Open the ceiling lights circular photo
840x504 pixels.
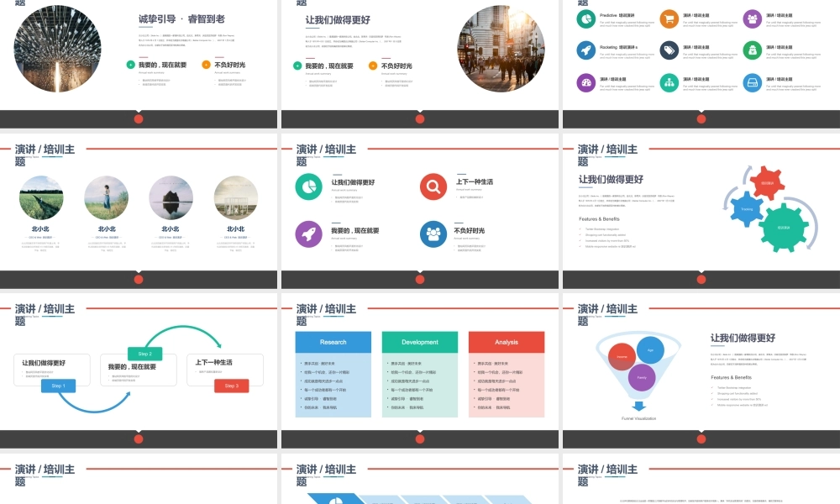[x=57, y=49]
